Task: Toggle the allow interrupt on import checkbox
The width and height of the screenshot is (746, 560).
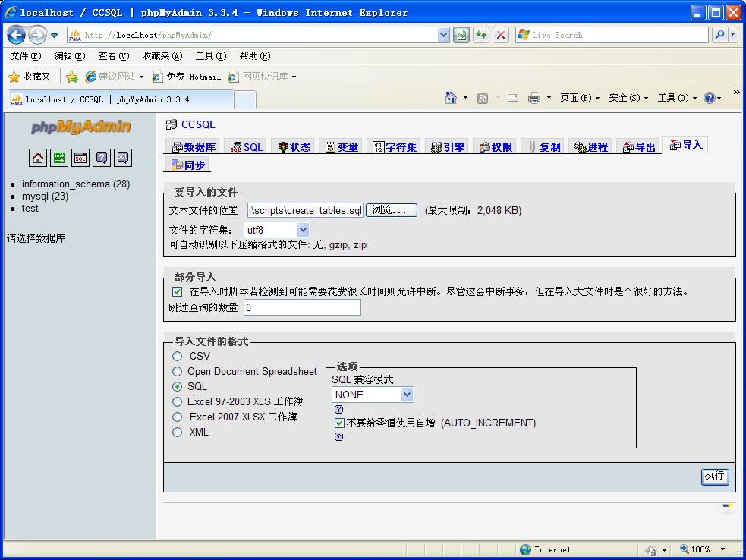Action: coord(178,291)
